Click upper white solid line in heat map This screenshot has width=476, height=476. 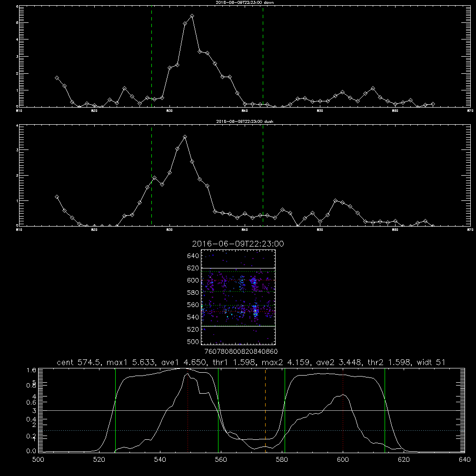pos(238,268)
